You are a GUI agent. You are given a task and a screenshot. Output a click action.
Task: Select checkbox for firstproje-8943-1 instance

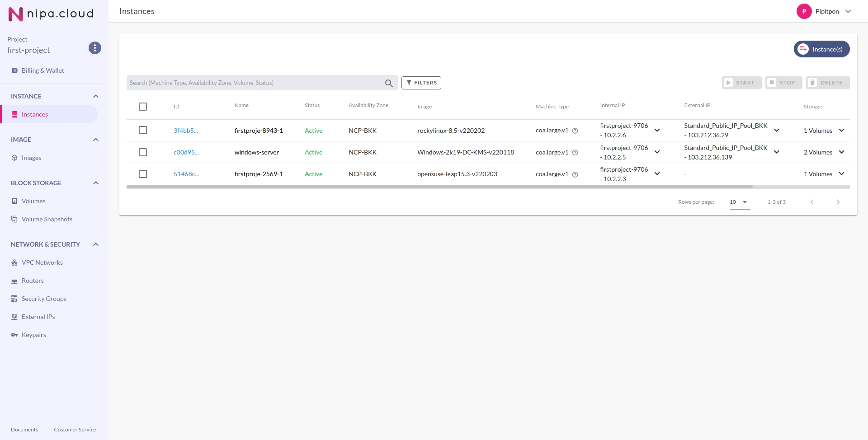[143, 131]
